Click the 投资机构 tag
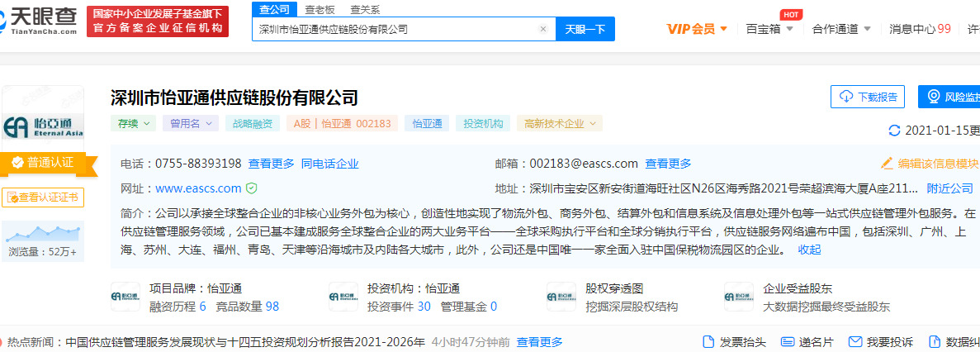The width and height of the screenshot is (980, 352). coord(483,123)
